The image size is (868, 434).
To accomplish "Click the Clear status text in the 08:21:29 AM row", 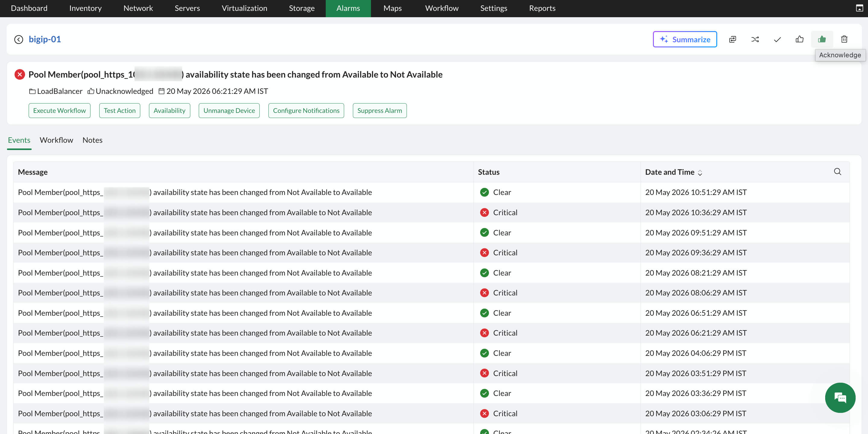I will coord(502,273).
